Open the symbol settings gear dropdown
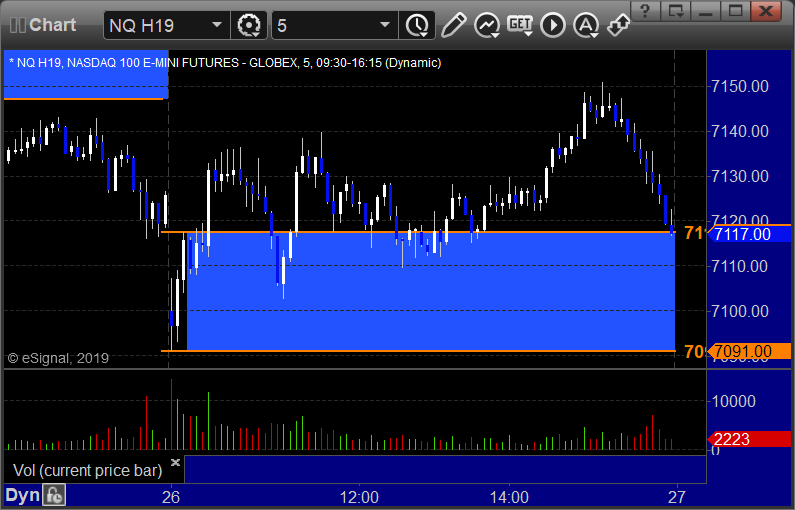This screenshot has width=795, height=510. tap(249, 25)
